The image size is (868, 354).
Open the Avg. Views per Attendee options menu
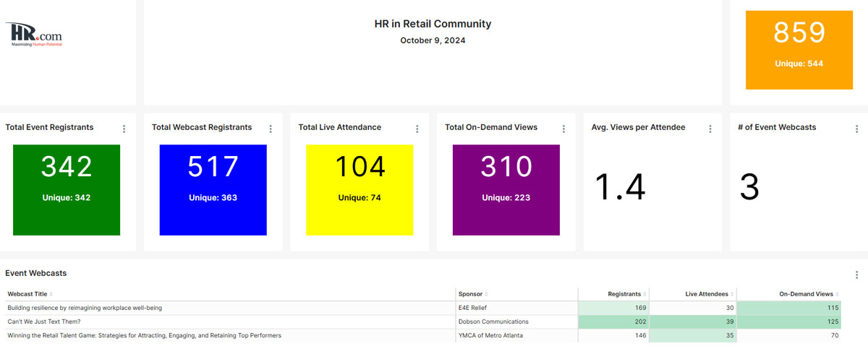[710, 129]
